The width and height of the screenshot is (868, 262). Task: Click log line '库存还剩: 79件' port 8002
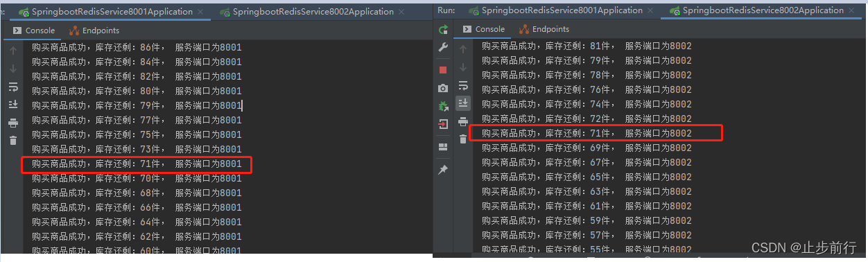point(587,60)
